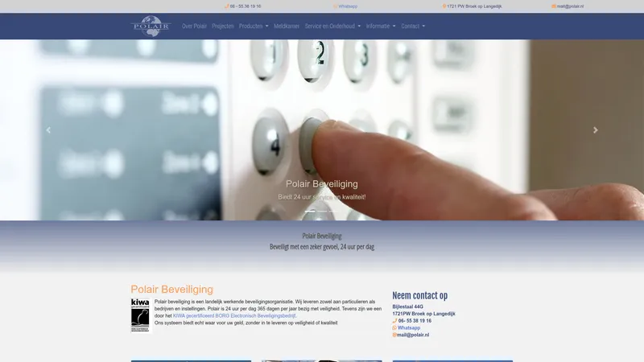
Task: Open Whatsapp link in contact section
Action: click(409, 328)
